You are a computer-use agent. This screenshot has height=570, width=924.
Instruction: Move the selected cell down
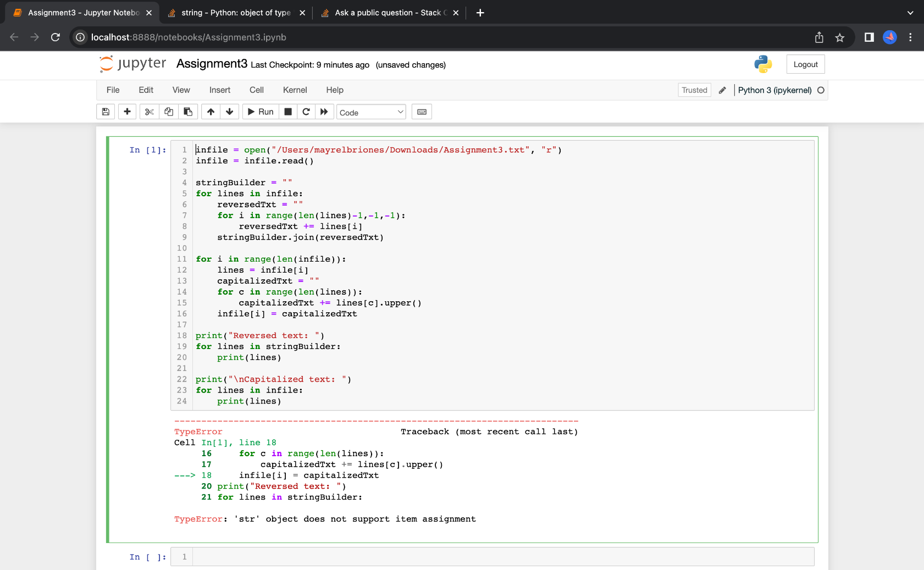(x=229, y=112)
